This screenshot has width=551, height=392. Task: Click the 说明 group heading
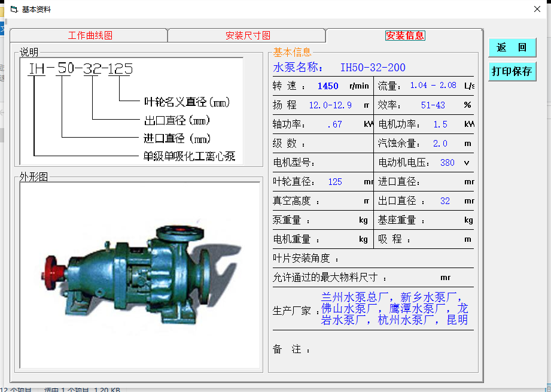(29, 53)
